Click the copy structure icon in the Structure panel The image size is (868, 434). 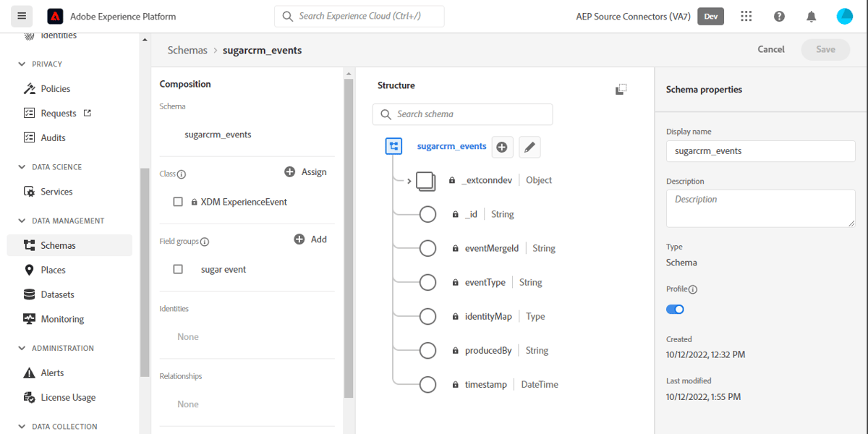click(x=621, y=89)
